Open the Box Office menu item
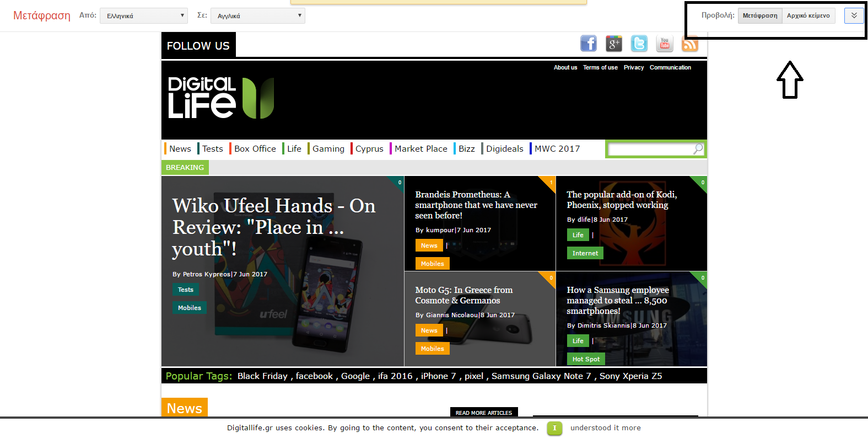868x438 pixels. coord(255,149)
